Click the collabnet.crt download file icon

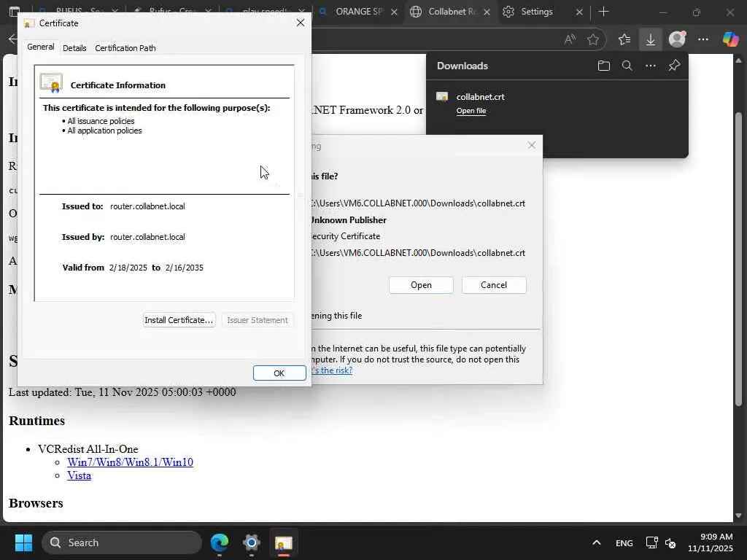[x=442, y=97]
